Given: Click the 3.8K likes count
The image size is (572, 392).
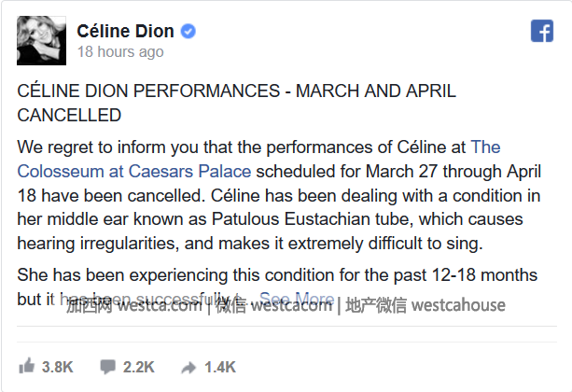Looking at the screenshot, I should pos(57,367).
